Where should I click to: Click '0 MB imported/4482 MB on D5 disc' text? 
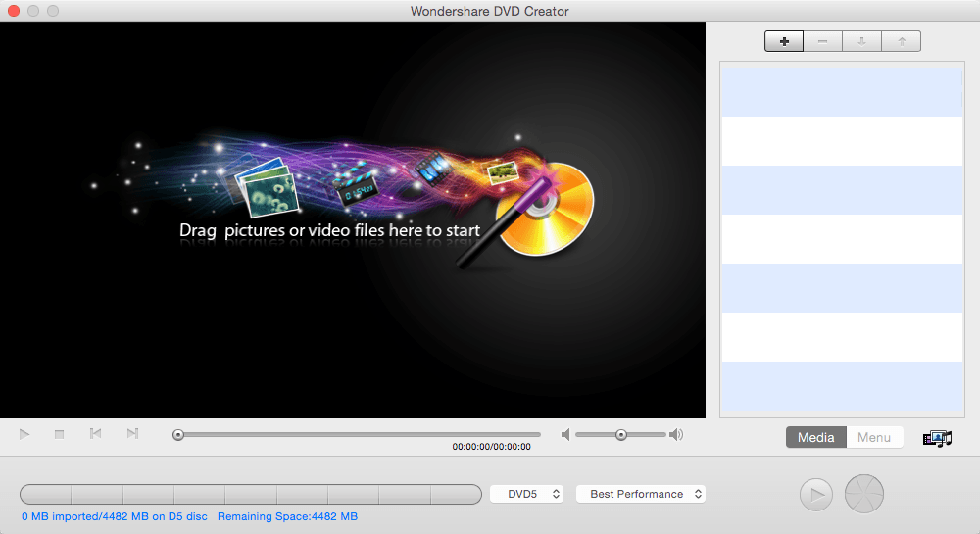pos(115,516)
